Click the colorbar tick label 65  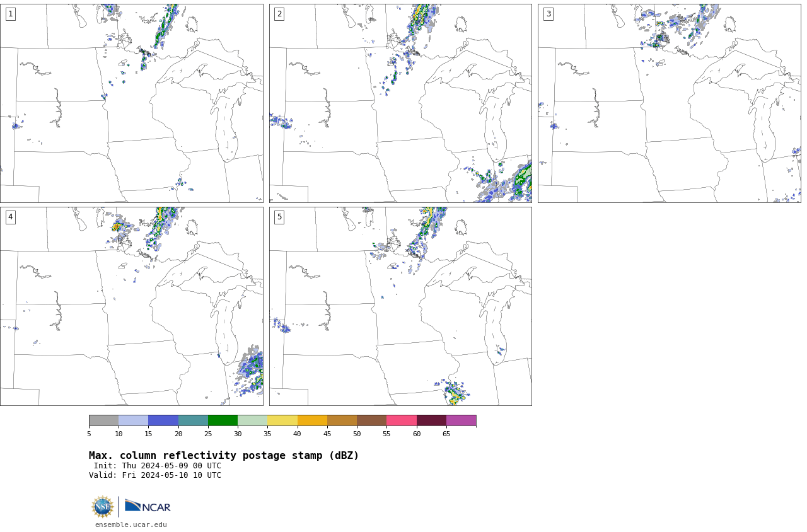[x=446, y=434]
